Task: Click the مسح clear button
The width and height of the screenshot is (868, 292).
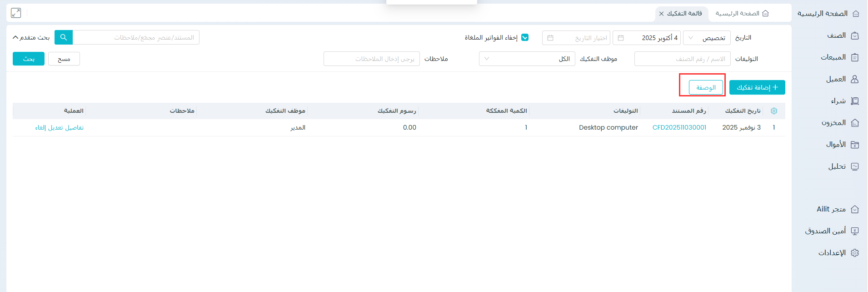Action: (x=64, y=59)
